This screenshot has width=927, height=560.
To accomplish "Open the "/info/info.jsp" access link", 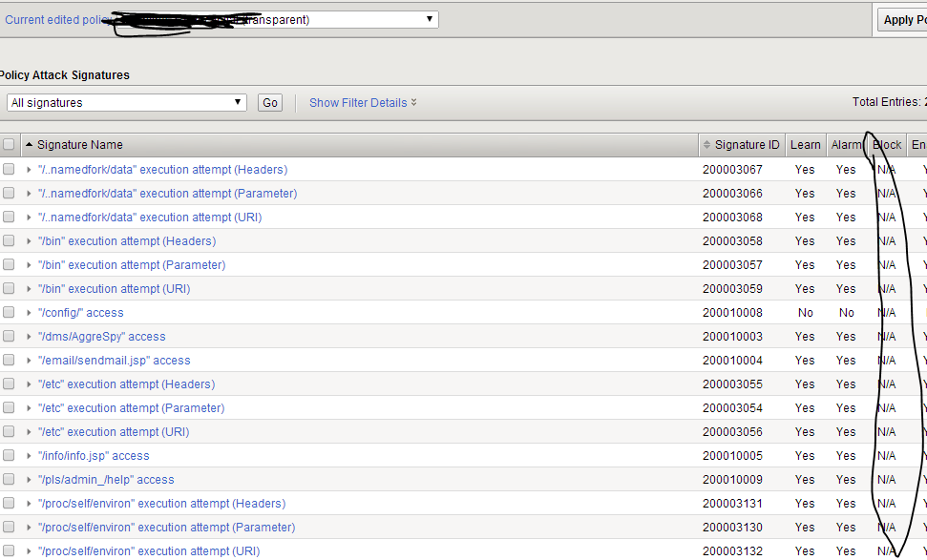I will (94, 456).
